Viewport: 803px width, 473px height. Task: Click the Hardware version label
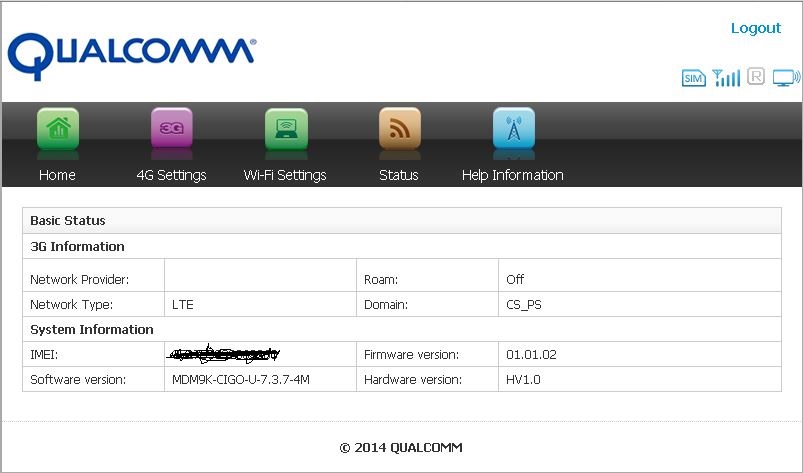click(413, 380)
